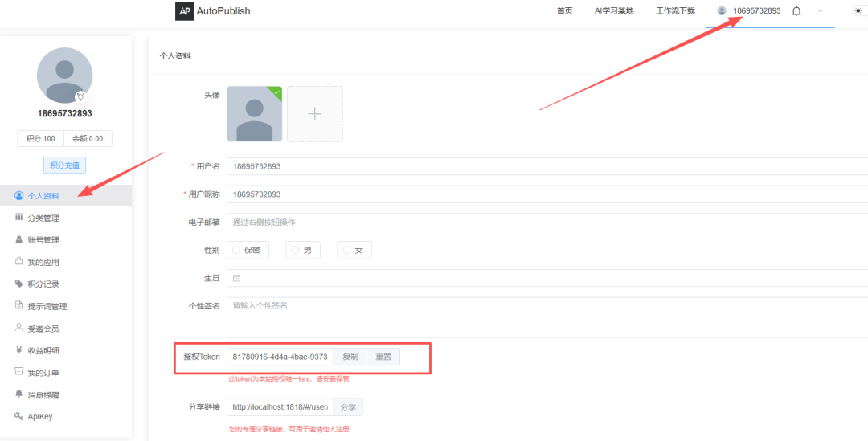Open 我的订单 sidebar menu item

(x=66, y=373)
